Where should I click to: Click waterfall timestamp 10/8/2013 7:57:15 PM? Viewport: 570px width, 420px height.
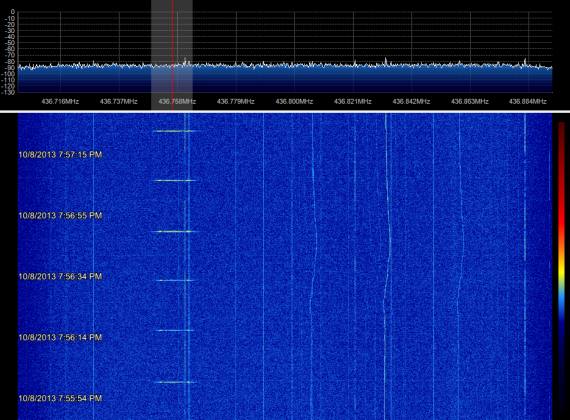(60, 155)
